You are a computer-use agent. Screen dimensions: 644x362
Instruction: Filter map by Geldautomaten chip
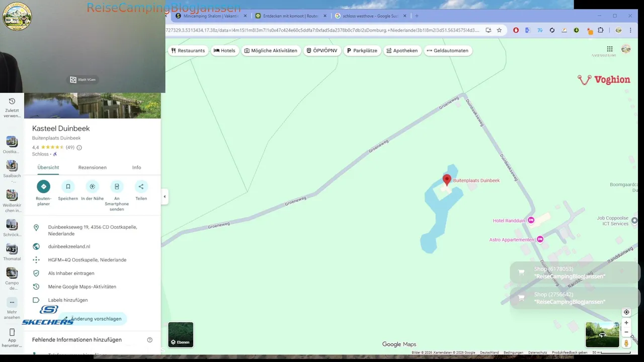coord(448,51)
